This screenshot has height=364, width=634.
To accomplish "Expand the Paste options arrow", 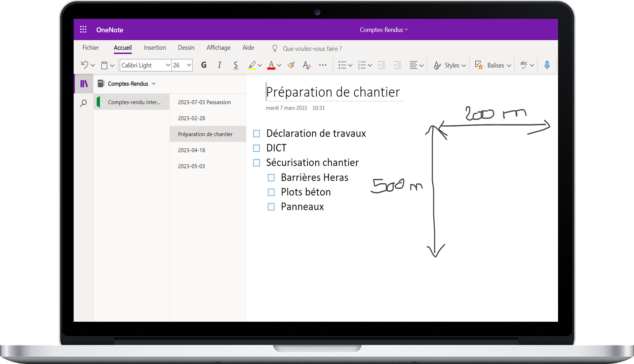I will [112, 65].
